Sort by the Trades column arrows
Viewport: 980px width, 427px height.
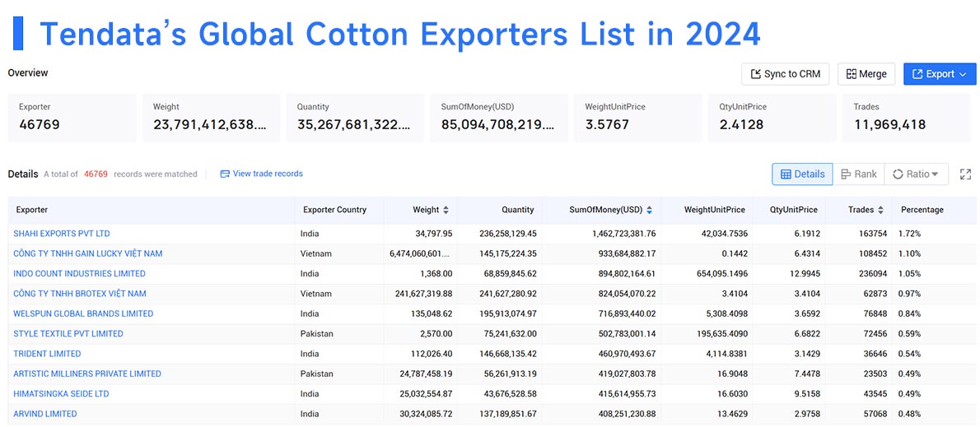(x=880, y=211)
